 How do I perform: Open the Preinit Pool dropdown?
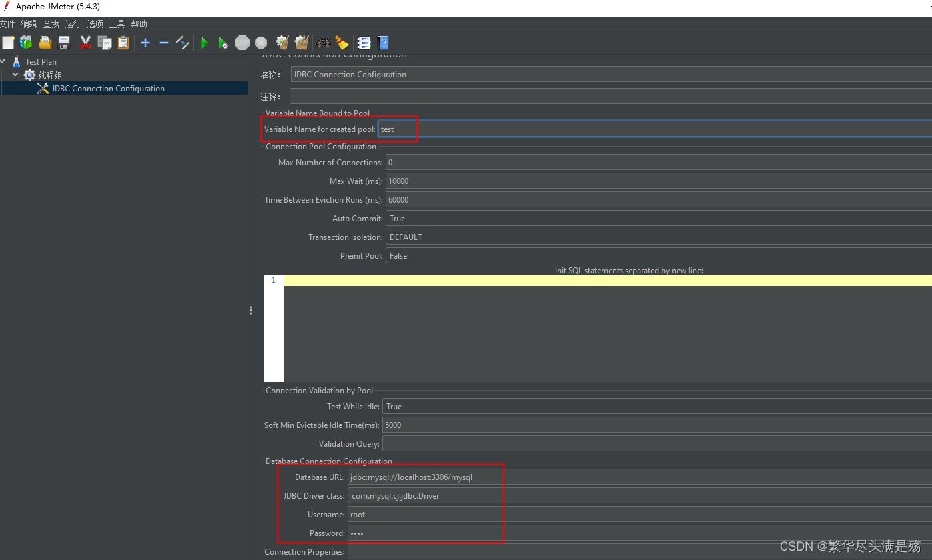(x=658, y=256)
